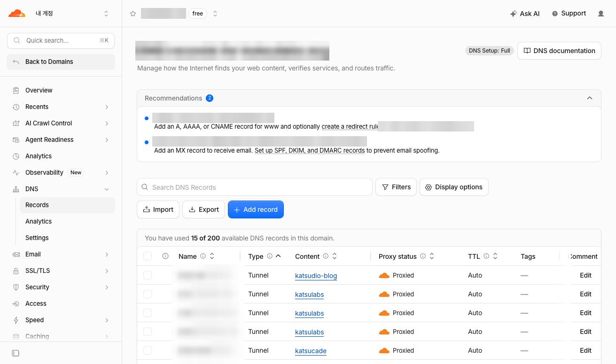Export DNS records
Screen dimensions: 616x364
204,209
